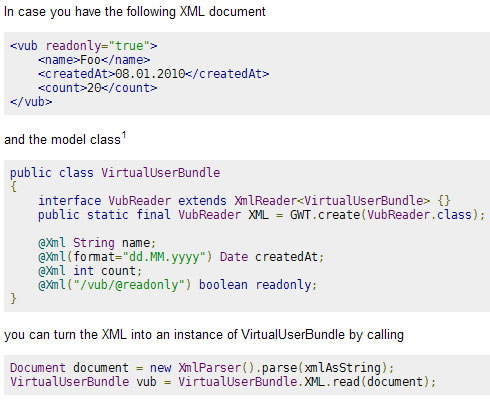This screenshot has width=490, height=402.
Task: Click the name Foo XML element line
Action: (x=94, y=60)
